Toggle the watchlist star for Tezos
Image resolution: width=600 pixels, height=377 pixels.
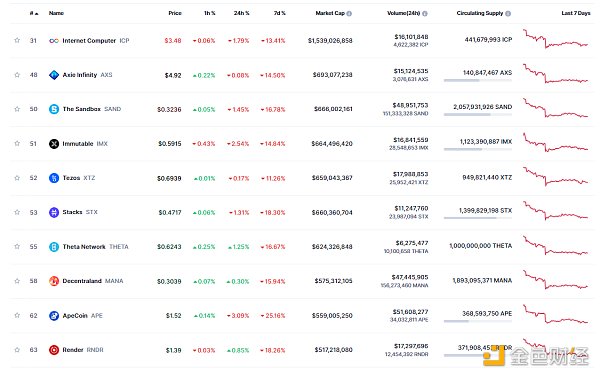(17, 178)
